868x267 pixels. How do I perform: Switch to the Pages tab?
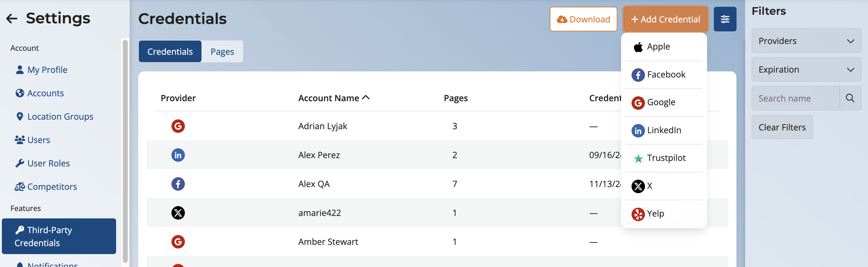[x=222, y=52]
